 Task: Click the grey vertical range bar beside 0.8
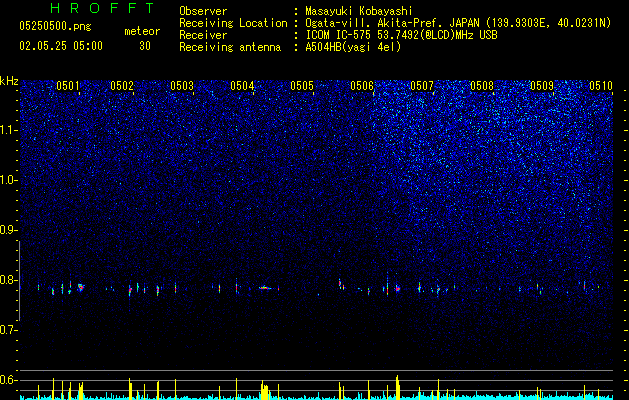(x=20, y=280)
